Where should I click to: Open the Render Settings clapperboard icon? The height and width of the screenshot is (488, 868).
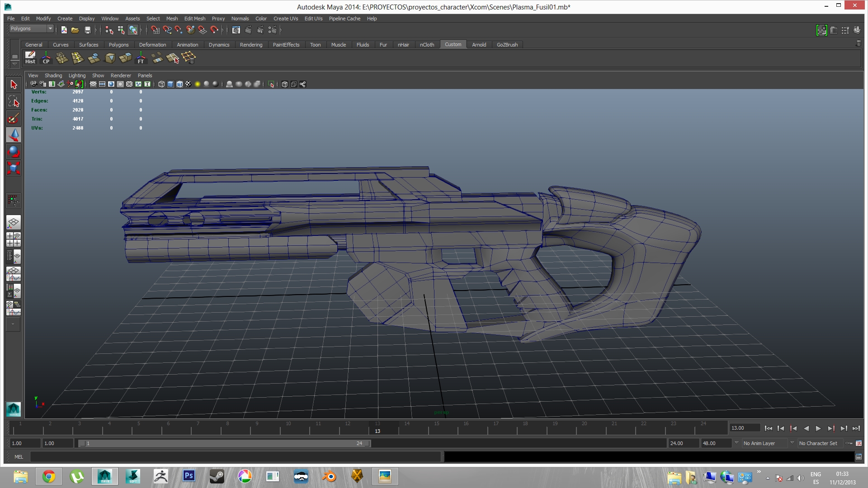tap(272, 30)
